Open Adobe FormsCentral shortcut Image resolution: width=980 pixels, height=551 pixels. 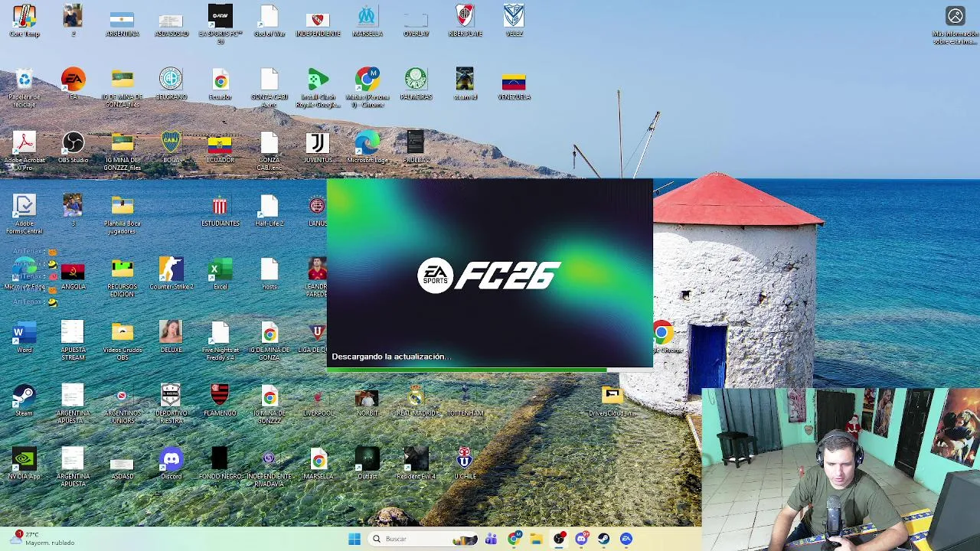(x=24, y=214)
